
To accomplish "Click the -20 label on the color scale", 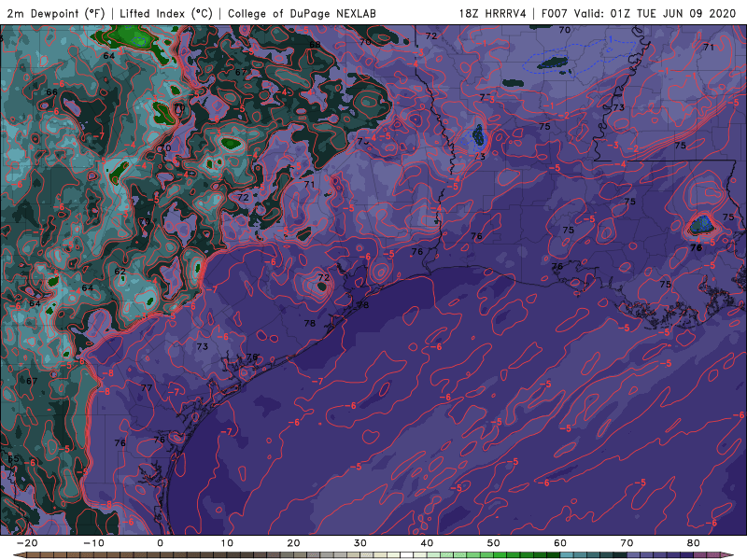I will point(27,543).
